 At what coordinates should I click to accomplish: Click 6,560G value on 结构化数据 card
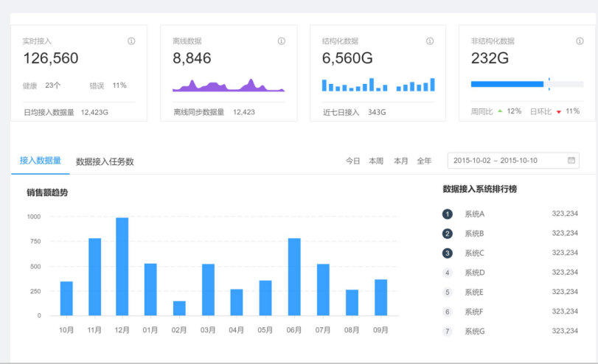pos(347,58)
